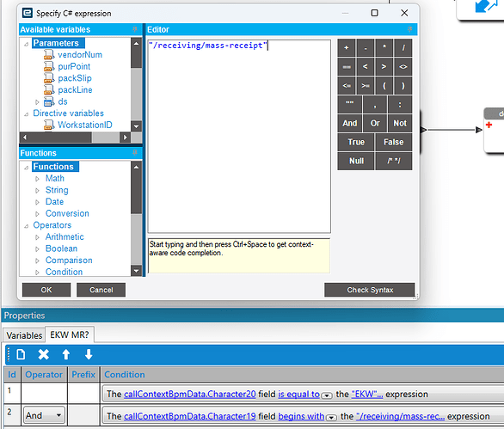Insert a comma with the keypad
Viewport: 504px width, 429px height.
pos(375,104)
